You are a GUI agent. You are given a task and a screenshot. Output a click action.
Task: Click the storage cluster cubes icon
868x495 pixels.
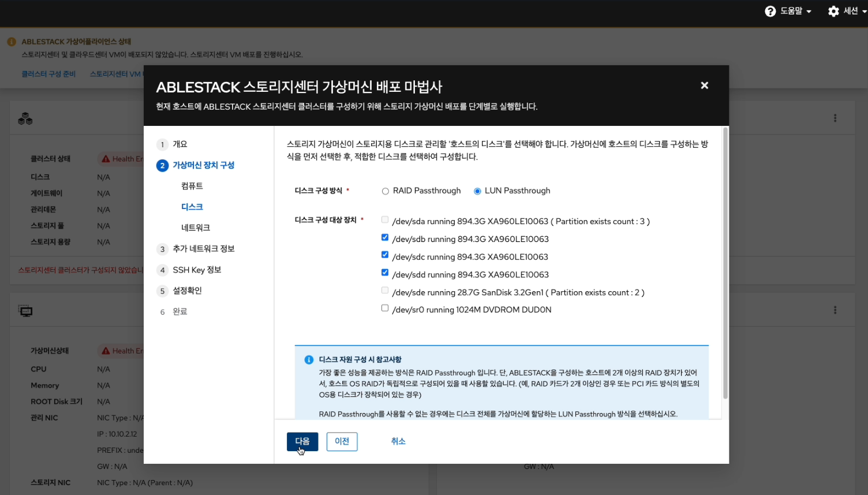[x=25, y=119]
